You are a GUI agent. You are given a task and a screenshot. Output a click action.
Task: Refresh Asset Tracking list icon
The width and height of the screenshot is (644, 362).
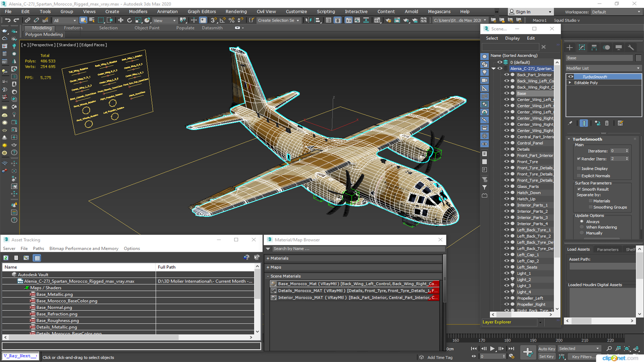coord(6,258)
